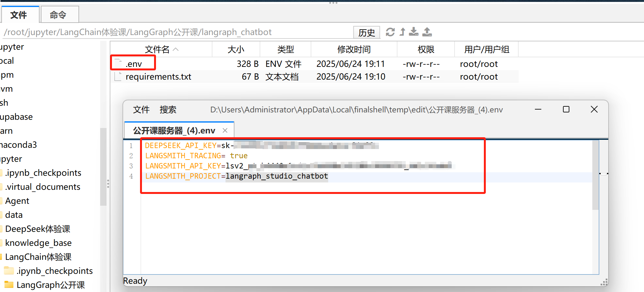Close the editor window
The width and height of the screenshot is (644, 292).
coord(594,109)
